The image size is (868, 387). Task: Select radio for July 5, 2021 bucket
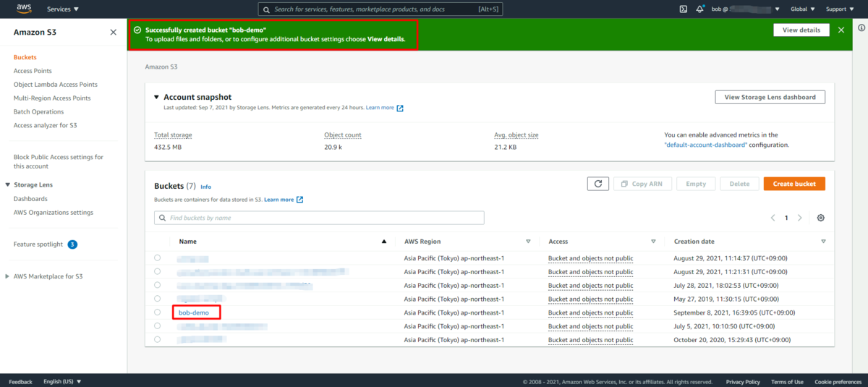tap(157, 326)
